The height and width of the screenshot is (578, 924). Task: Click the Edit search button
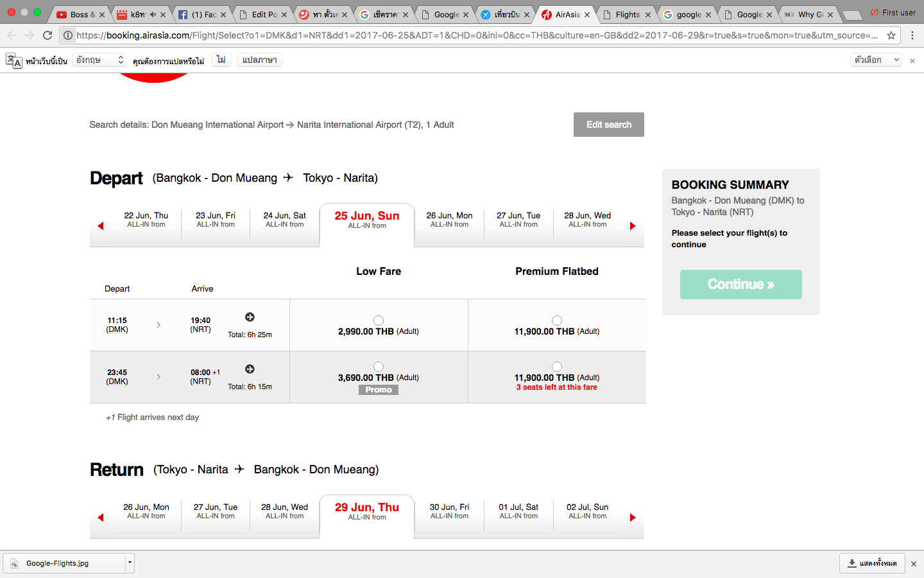609,125
